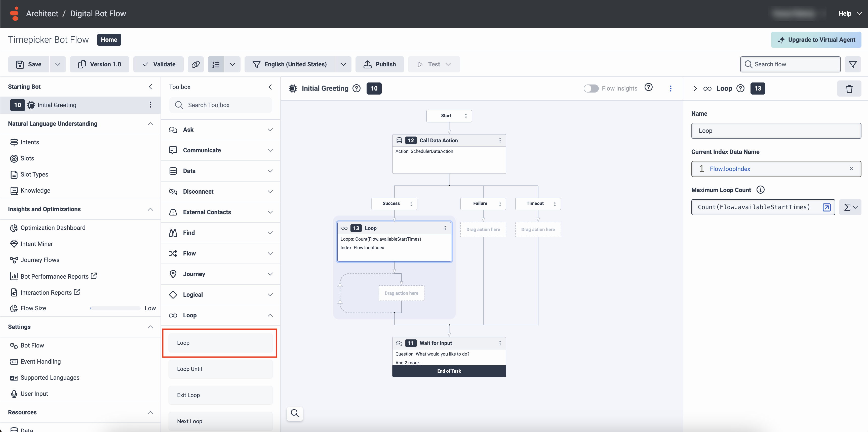Click Maximum Loop Count info icon
The width and height of the screenshot is (868, 432).
(x=760, y=190)
